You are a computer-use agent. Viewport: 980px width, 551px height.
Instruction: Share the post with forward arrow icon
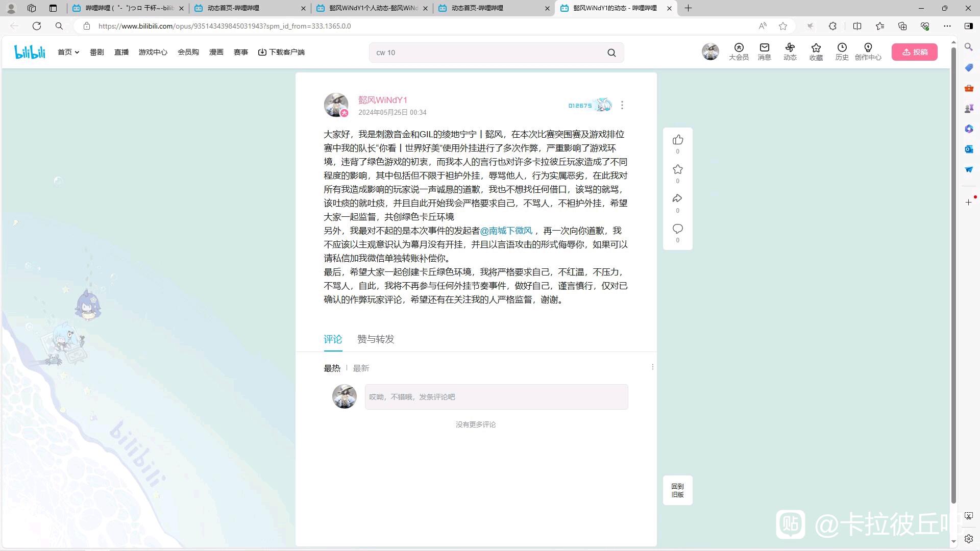[x=677, y=198]
